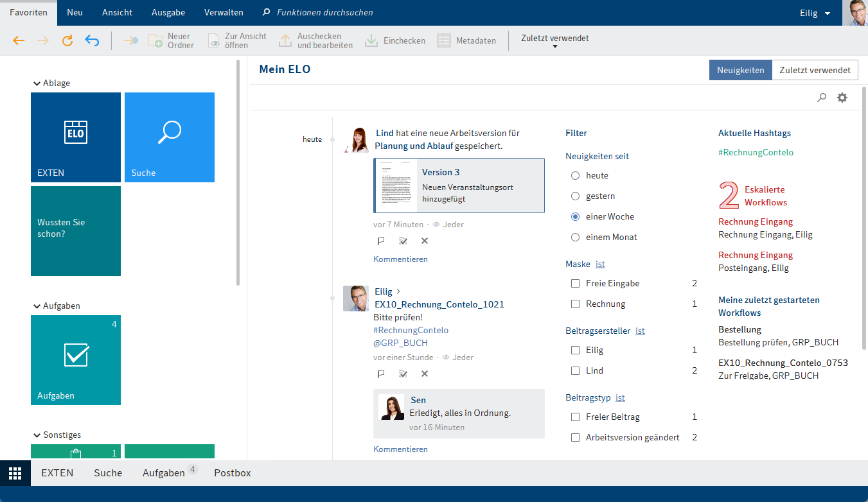The height and width of the screenshot is (502, 868).
Task: Click the orange refresh icon
Action: [x=67, y=40]
